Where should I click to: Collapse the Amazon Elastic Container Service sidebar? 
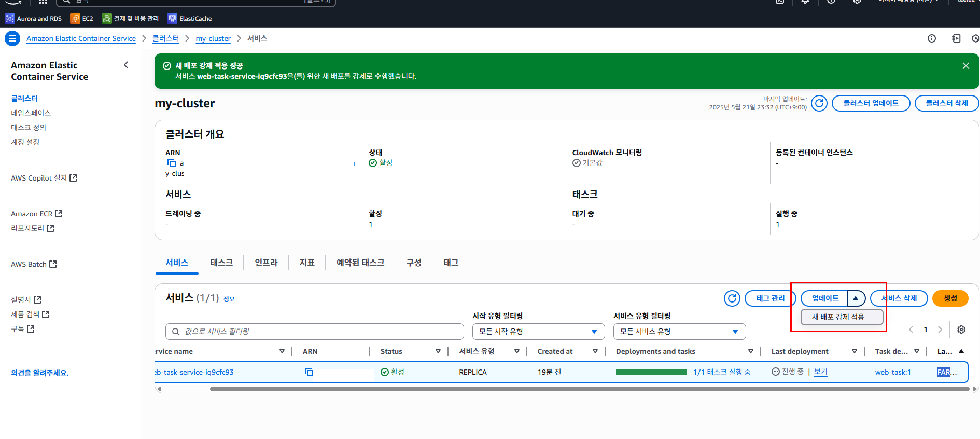tap(126, 65)
